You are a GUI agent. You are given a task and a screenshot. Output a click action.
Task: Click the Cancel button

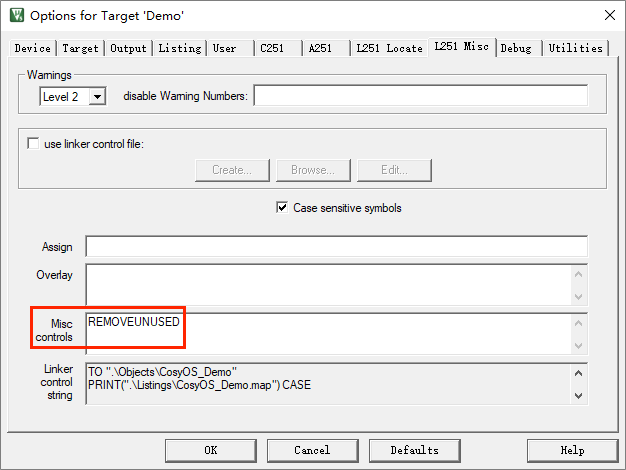[312, 450]
